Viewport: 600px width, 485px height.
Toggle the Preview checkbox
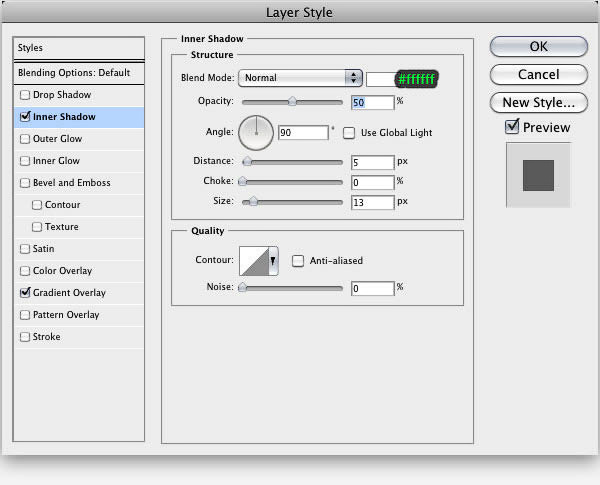coord(512,127)
